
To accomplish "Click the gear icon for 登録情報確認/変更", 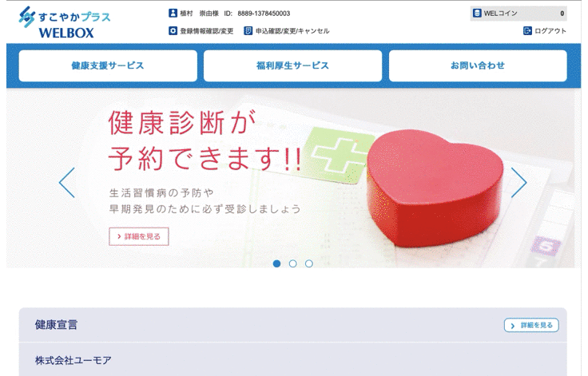I will click(173, 31).
